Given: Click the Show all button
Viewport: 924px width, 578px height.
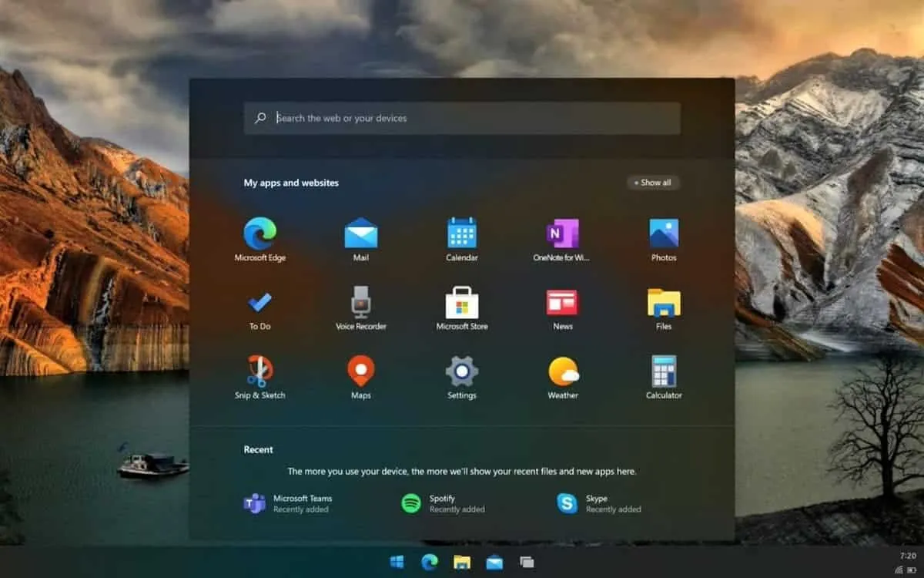Looking at the screenshot, I should click(x=651, y=183).
